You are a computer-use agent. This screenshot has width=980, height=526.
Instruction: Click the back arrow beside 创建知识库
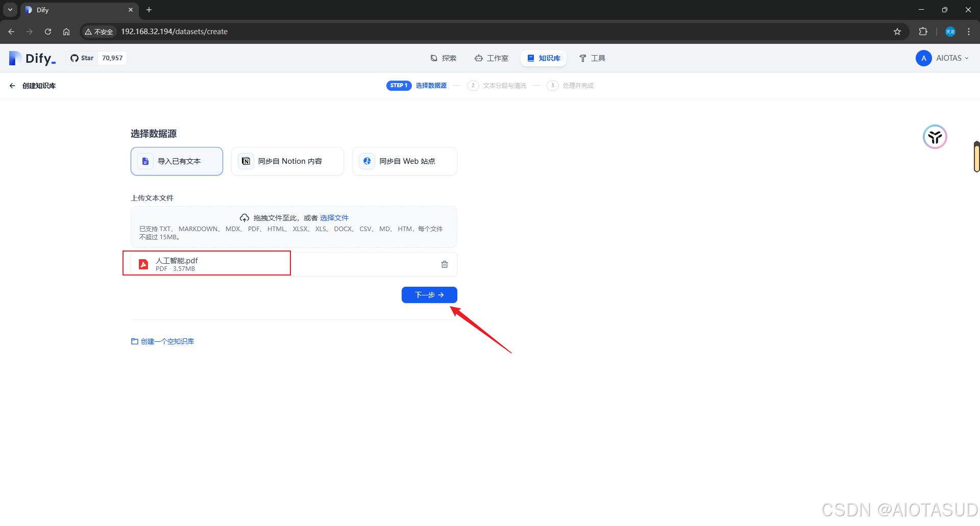(12, 85)
